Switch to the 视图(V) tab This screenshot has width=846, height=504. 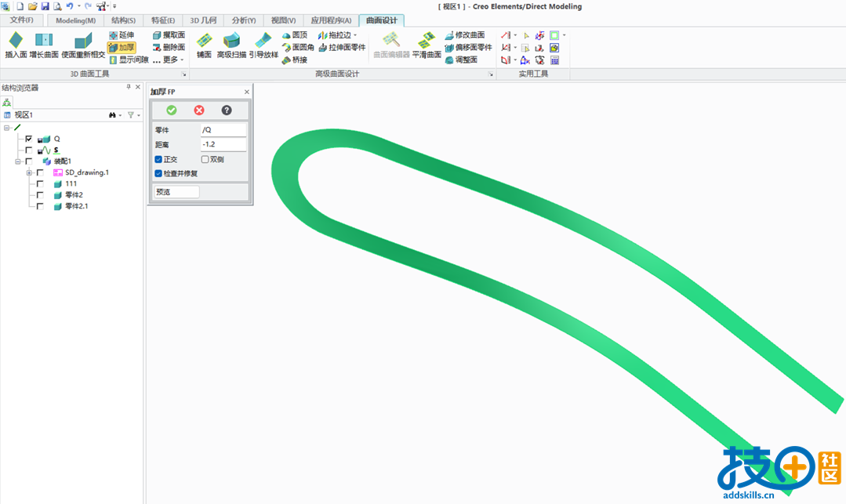click(283, 20)
